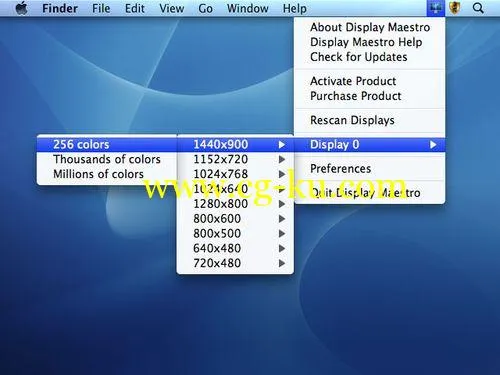Select Display Maestro Help entry
The image size is (500, 375).
[x=370, y=42]
